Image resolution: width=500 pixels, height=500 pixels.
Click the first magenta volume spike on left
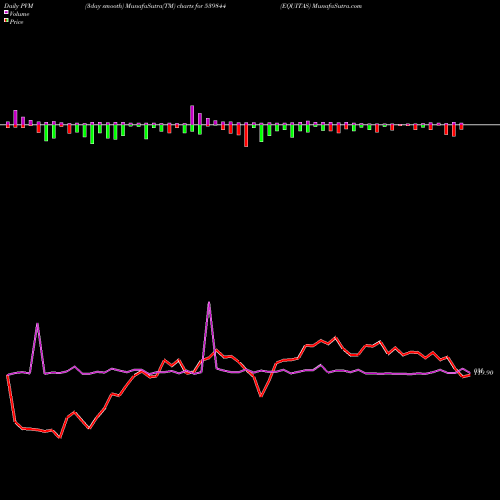[x=37, y=324]
